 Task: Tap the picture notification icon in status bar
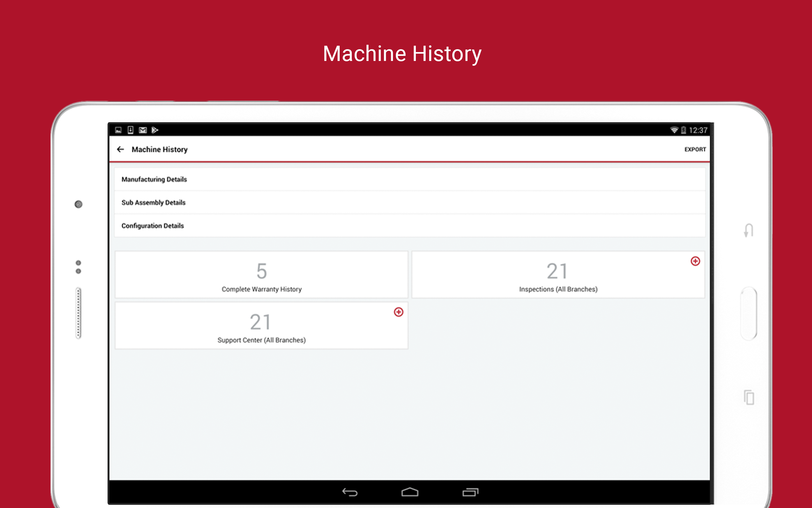click(x=118, y=130)
